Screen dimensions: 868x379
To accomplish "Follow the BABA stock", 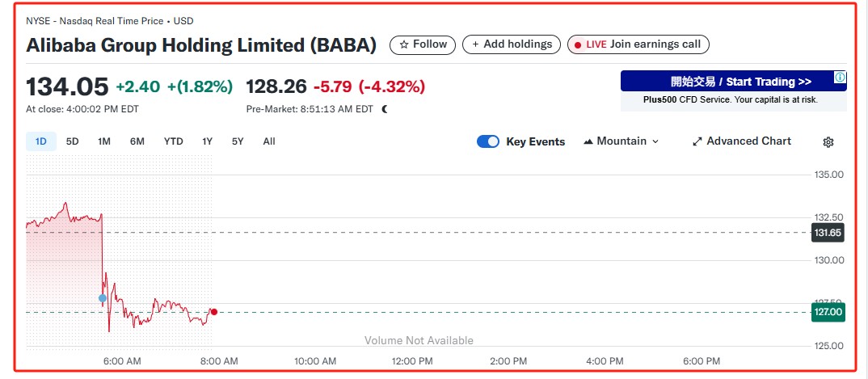I will click(x=423, y=44).
